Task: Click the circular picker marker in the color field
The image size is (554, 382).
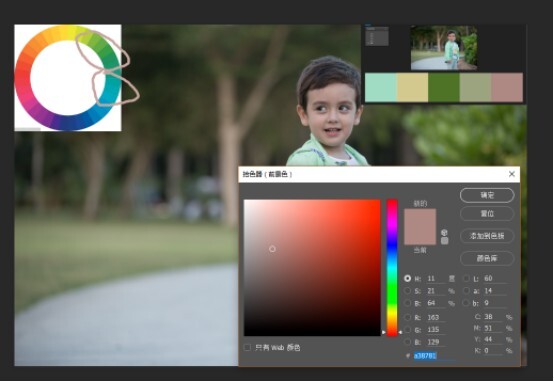Action: click(272, 249)
